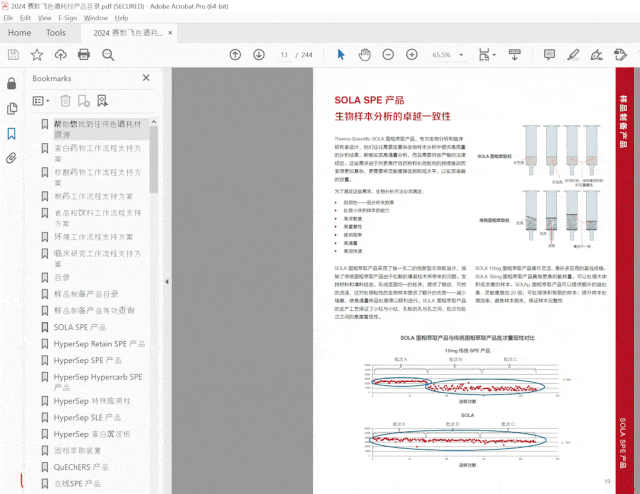Go to previous page arrow
The image size is (640, 494).
point(235,55)
